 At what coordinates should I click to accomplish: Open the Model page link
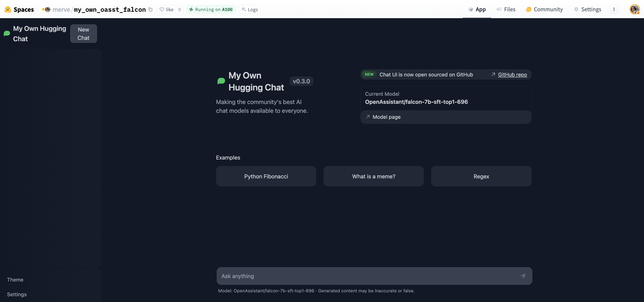tap(386, 117)
